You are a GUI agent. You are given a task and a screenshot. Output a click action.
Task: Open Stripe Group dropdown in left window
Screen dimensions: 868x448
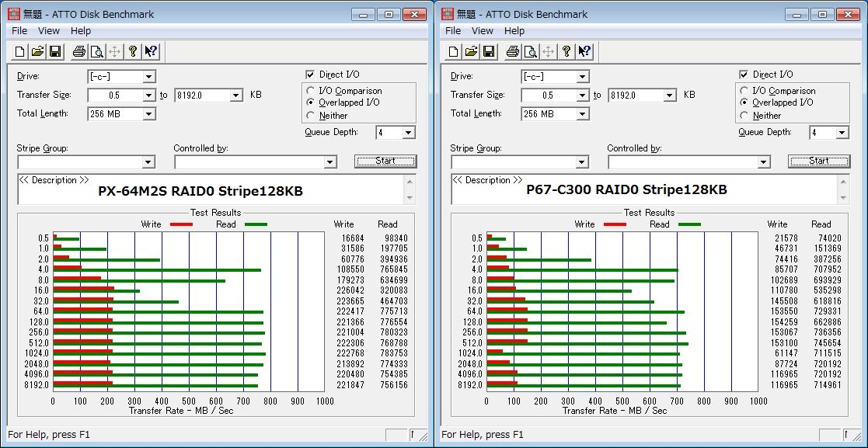[148, 162]
